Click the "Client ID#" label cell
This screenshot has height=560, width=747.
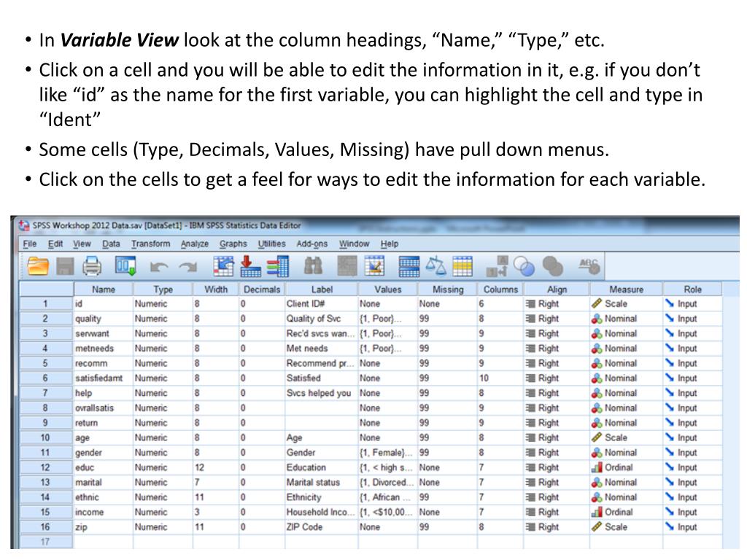(322, 303)
